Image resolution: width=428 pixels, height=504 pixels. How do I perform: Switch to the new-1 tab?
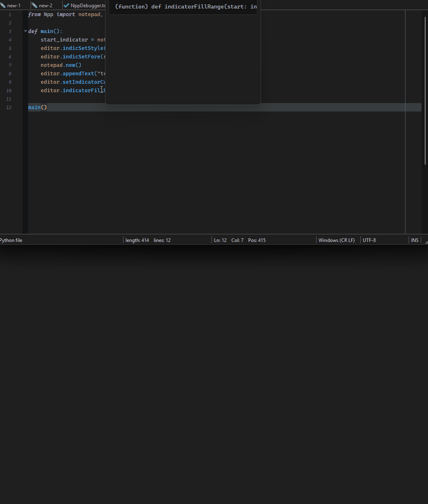coord(14,5)
